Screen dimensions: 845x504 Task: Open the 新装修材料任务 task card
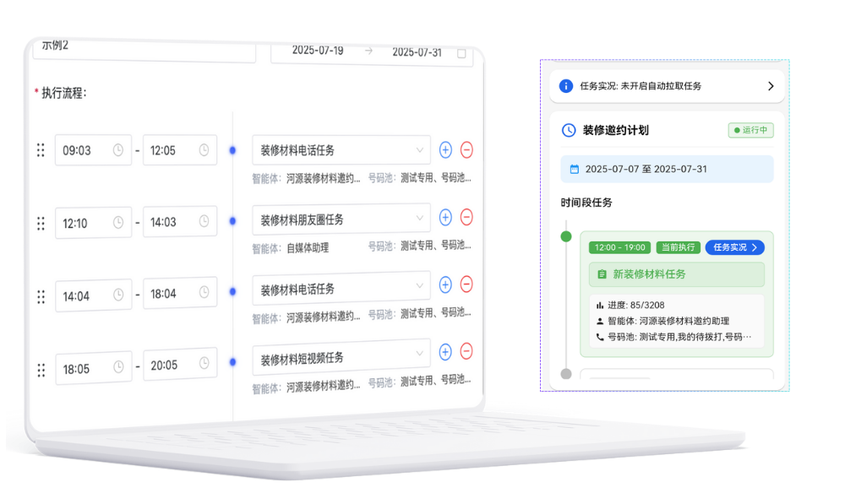tap(676, 274)
